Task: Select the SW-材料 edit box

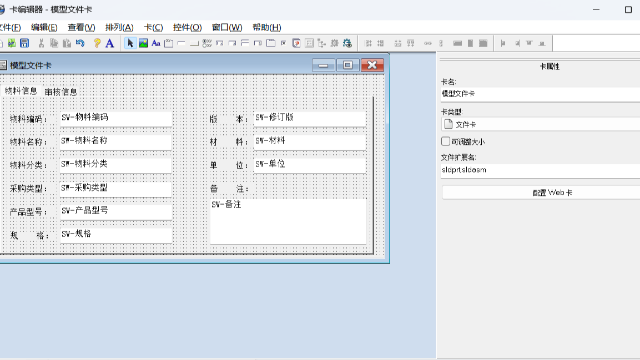Action: (309, 142)
